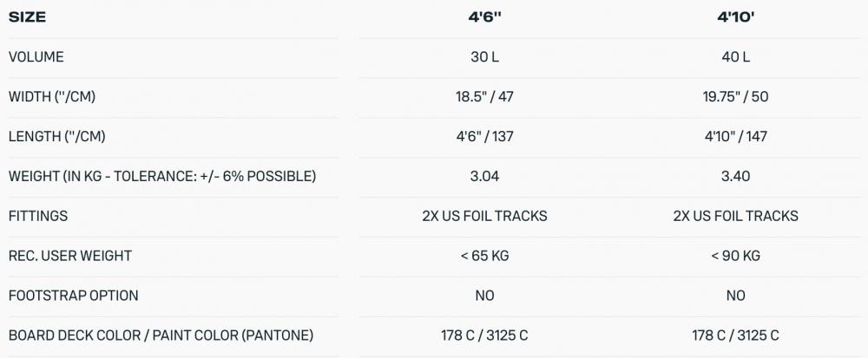Select the FITTINGS row label
This screenshot has width=868, height=358.
click(x=38, y=216)
